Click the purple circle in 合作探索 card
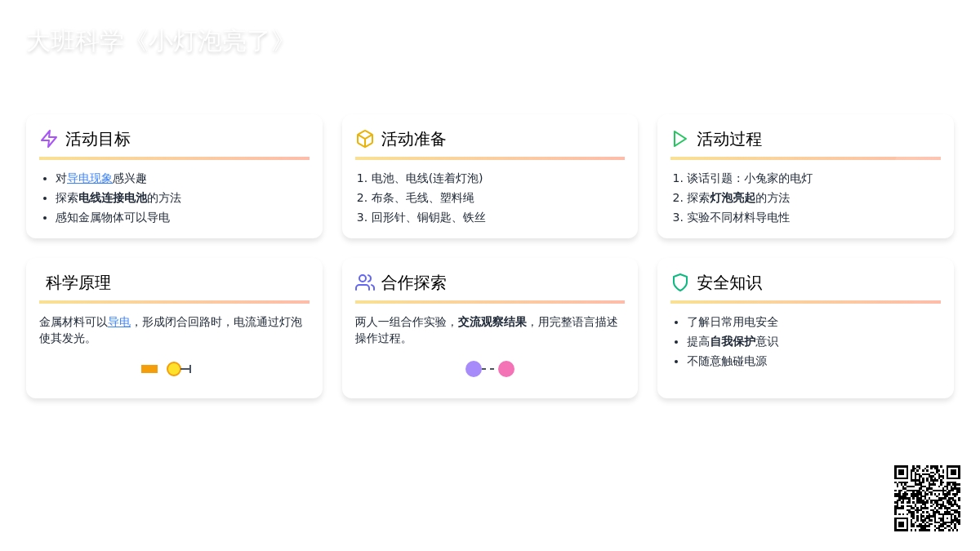 tap(474, 369)
